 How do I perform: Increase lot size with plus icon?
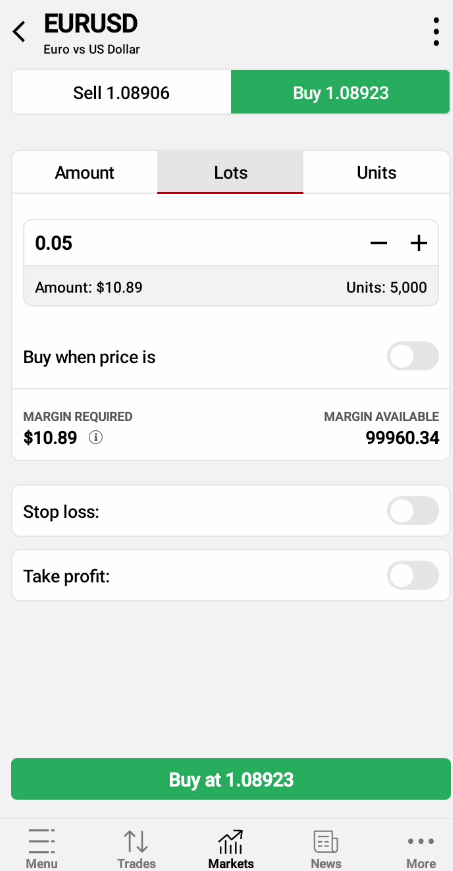coord(419,243)
